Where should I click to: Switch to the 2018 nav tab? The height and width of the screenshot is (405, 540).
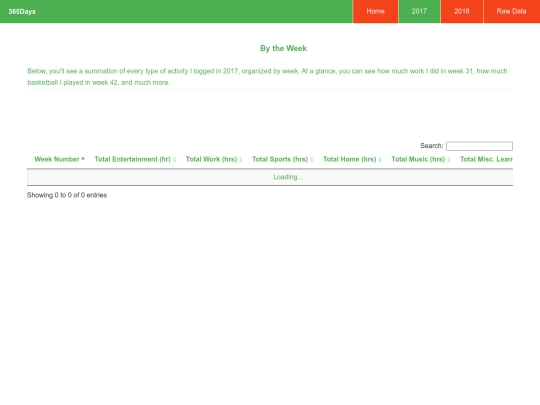point(462,11)
